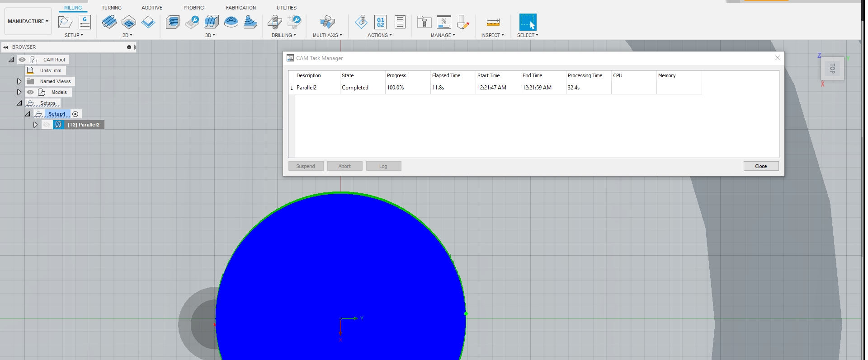Select the 2D Pocket tool
The height and width of the screenshot is (360, 868).
click(129, 22)
